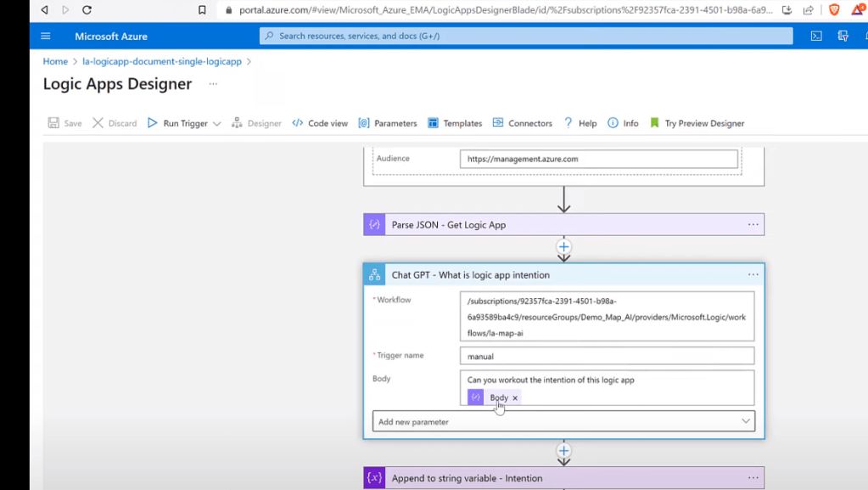Image resolution: width=868 pixels, height=490 pixels.
Task: Open Azure Cloud Shell icon
Action: (x=816, y=36)
